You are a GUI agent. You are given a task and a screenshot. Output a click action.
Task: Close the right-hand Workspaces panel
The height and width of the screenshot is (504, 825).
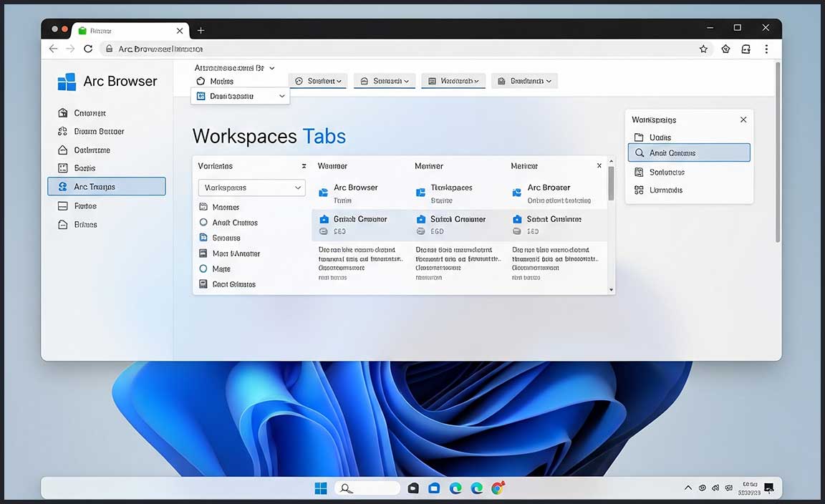pyautogui.click(x=743, y=120)
